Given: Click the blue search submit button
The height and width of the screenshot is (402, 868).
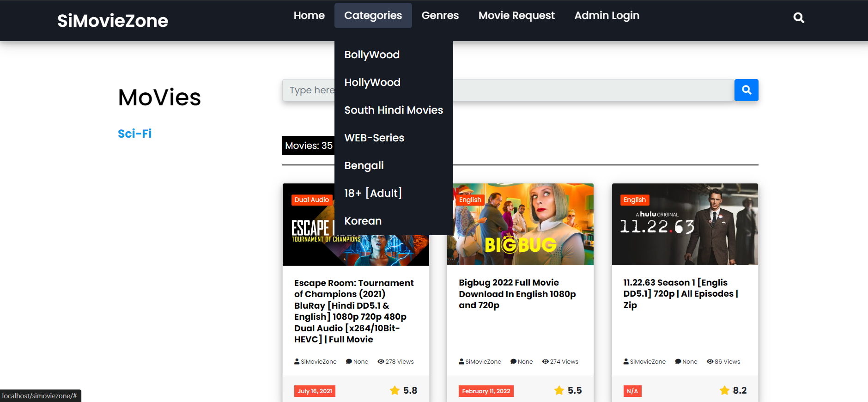Looking at the screenshot, I should [747, 90].
